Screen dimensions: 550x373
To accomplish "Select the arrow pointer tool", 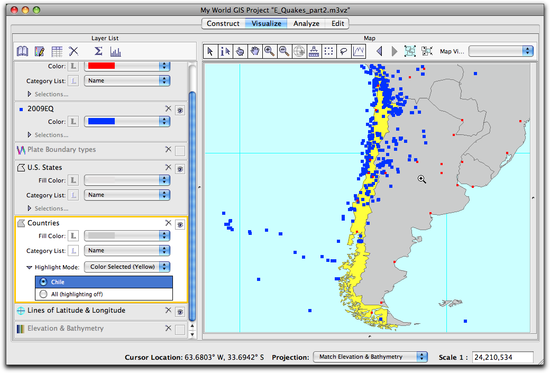I will [210, 52].
